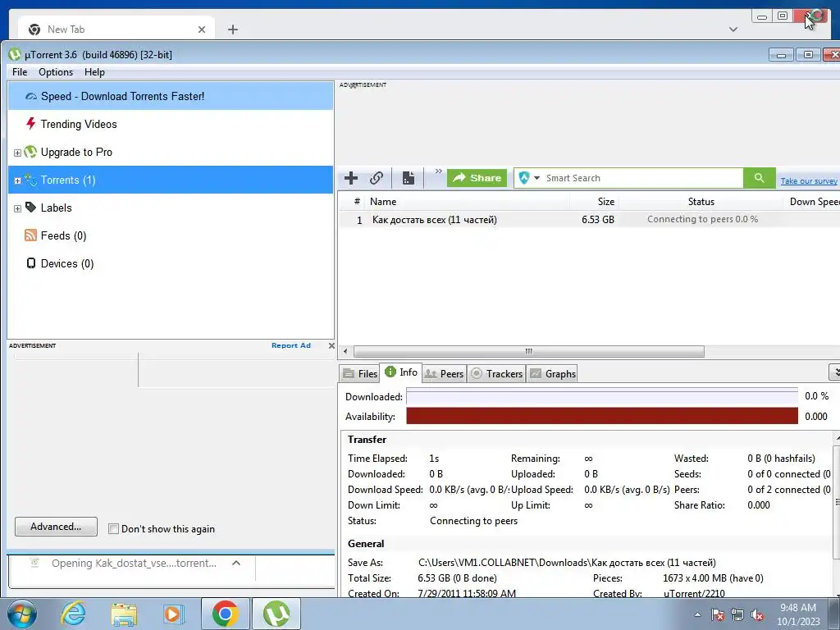Switch to Chrome on the taskbar
The height and width of the screenshot is (630, 840).
pyautogui.click(x=225, y=614)
